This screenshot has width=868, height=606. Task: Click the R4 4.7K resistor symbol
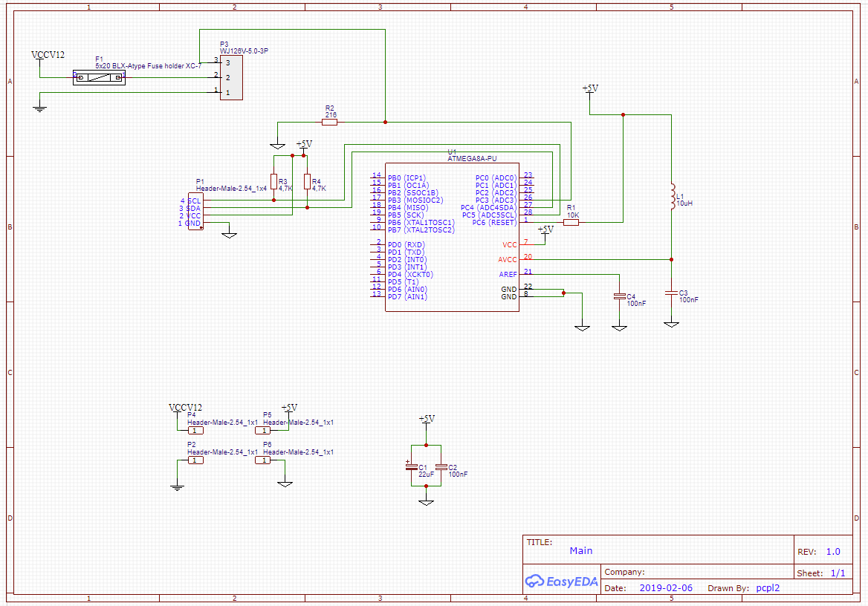pos(307,183)
